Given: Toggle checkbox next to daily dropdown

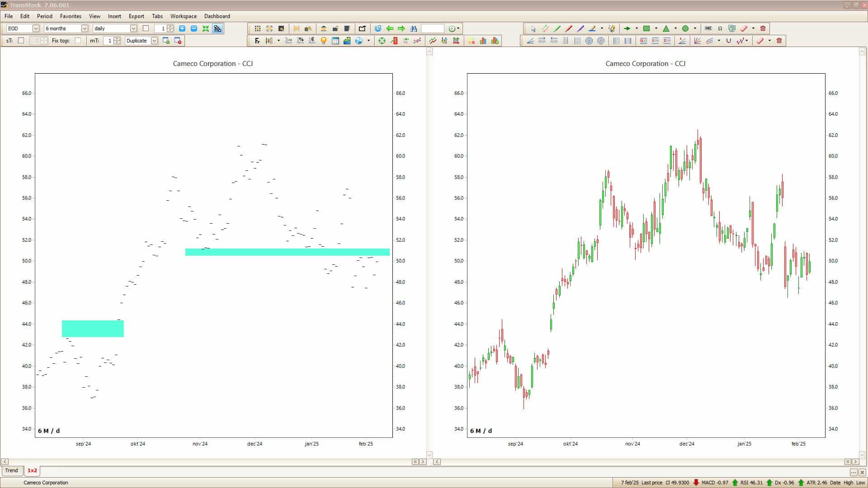Looking at the screenshot, I should [x=146, y=28].
